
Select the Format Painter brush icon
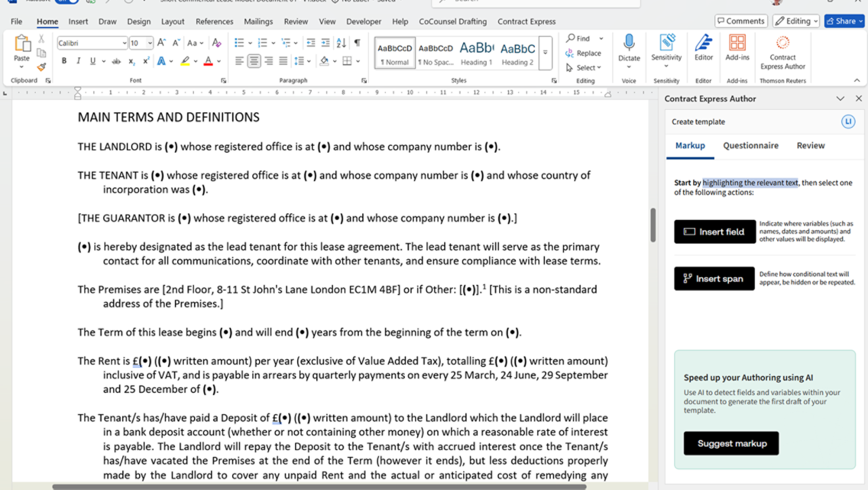(41, 67)
